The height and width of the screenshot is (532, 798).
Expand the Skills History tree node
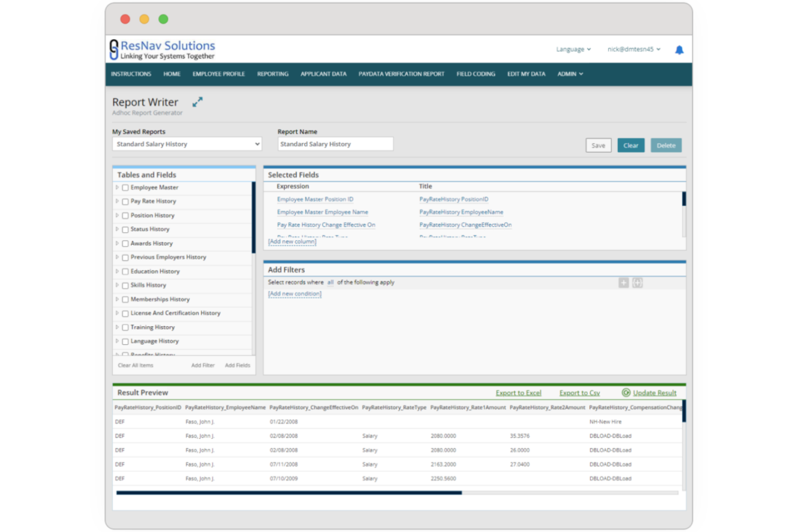(x=117, y=285)
